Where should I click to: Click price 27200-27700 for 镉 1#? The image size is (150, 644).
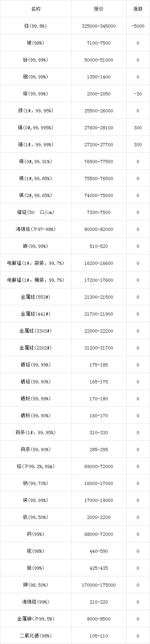coord(99,145)
